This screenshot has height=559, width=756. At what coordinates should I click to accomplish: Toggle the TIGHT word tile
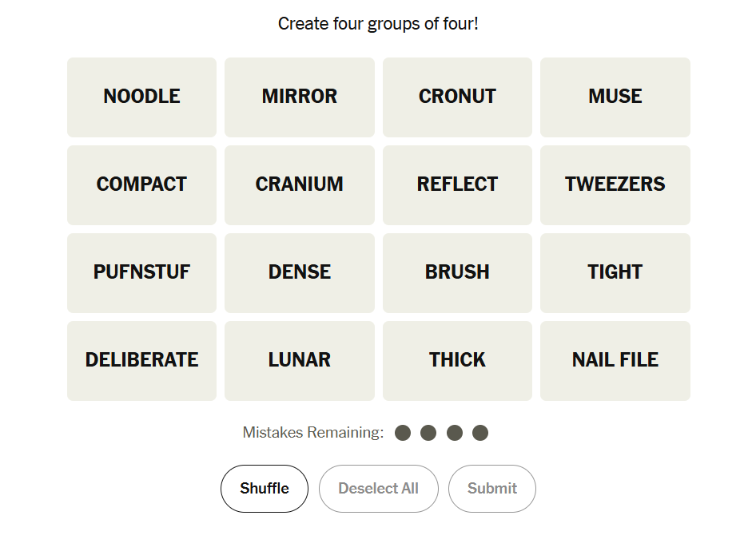click(615, 272)
